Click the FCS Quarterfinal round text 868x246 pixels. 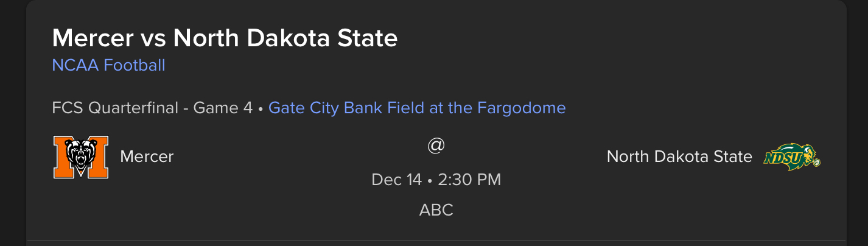(117, 108)
